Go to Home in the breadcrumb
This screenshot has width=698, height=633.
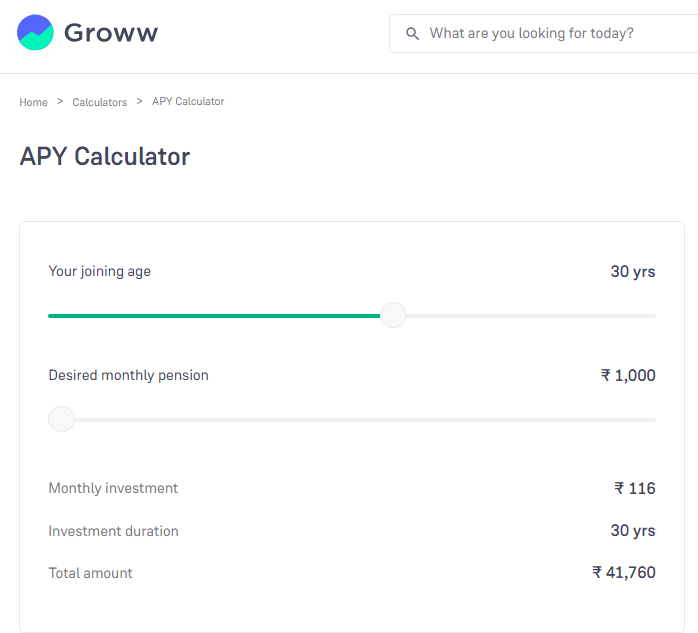click(33, 102)
